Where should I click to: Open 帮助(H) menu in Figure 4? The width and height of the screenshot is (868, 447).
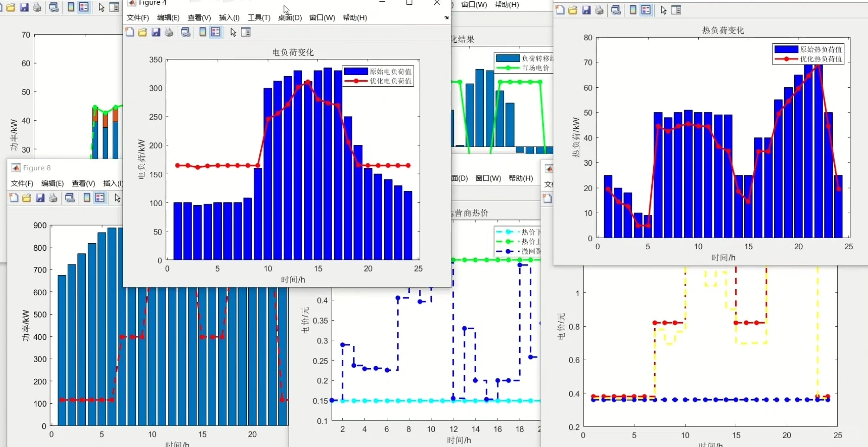[355, 18]
